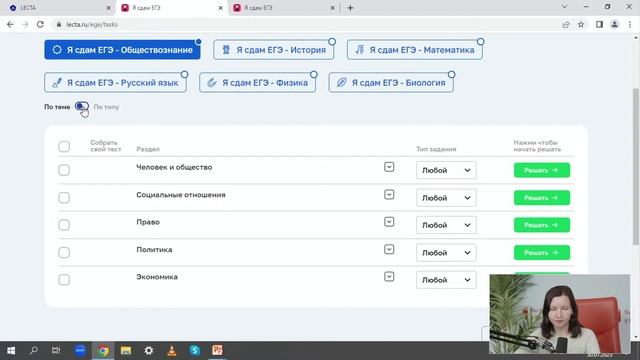
Task: Open Chrome from the taskbar
Action: [x=103, y=350]
